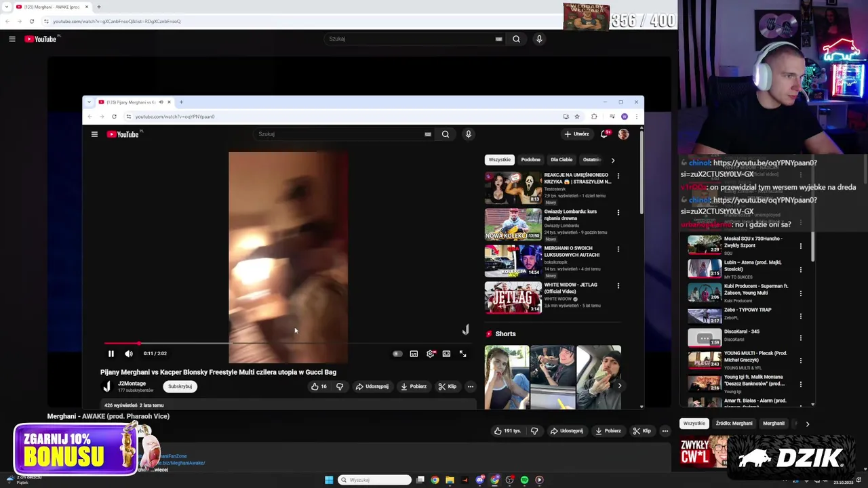Open MeghaniAwake link in video description
Image resolution: width=868 pixels, height=488 pixels.
[x=180, y=463]
